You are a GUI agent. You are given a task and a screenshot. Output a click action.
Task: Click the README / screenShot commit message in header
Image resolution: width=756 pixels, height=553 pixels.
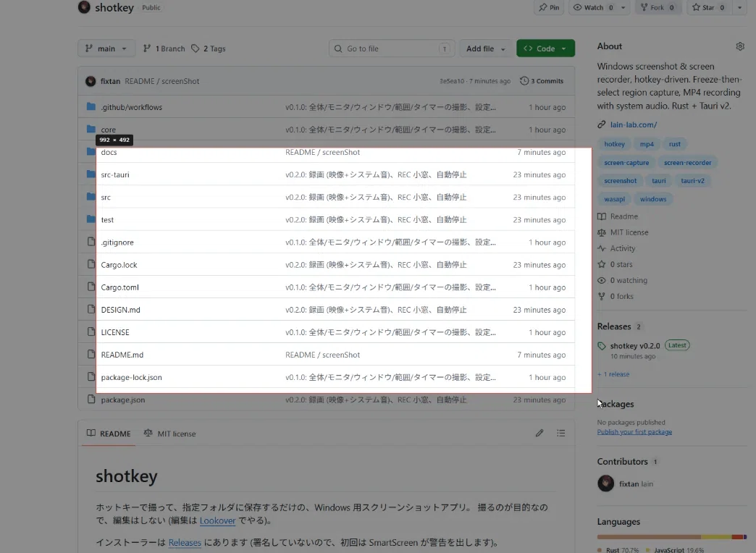[161, 81]
